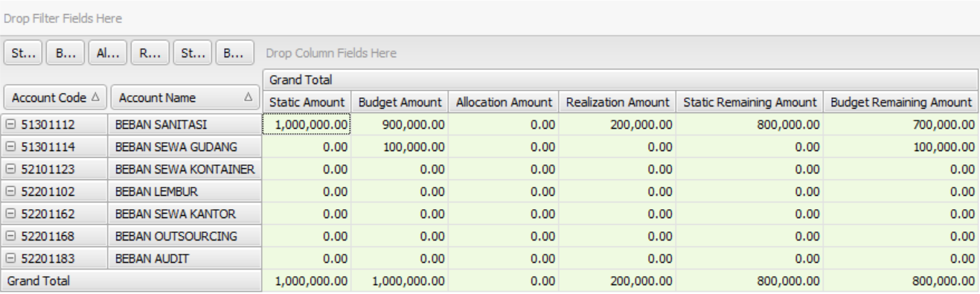Click the Grand Total column group header

point(620,80)
